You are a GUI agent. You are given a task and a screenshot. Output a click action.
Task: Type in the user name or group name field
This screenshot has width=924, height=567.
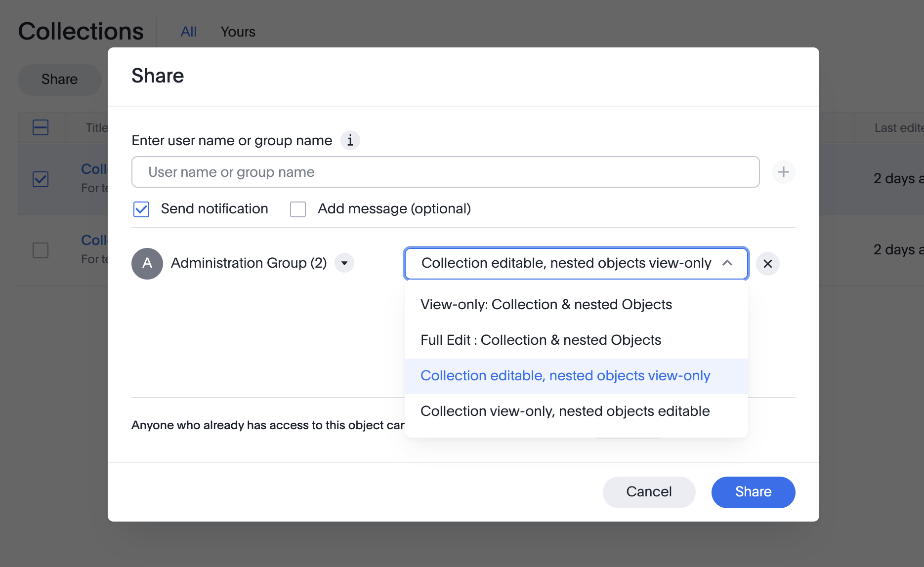tap(445, 172)
